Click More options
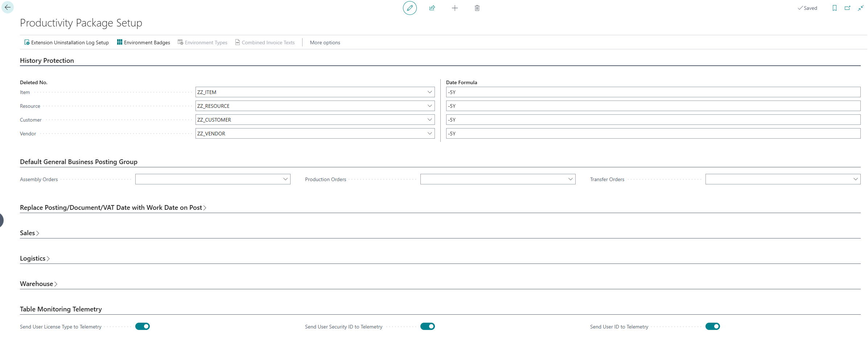The height and width of the screenshot is (343, 868). point(325,42)
